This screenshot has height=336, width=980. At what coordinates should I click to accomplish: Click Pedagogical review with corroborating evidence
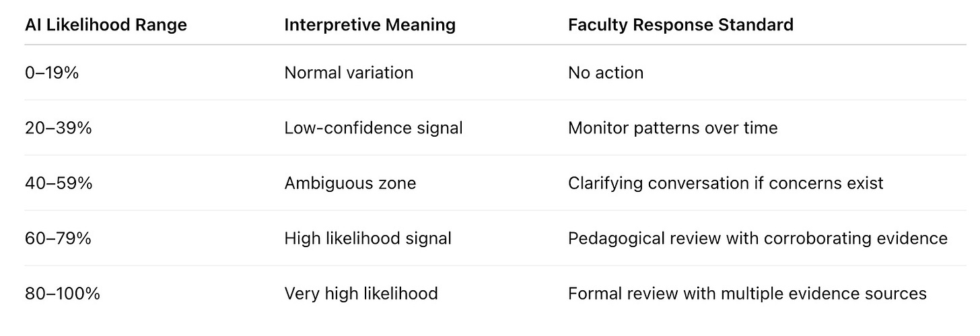point(758,238)
